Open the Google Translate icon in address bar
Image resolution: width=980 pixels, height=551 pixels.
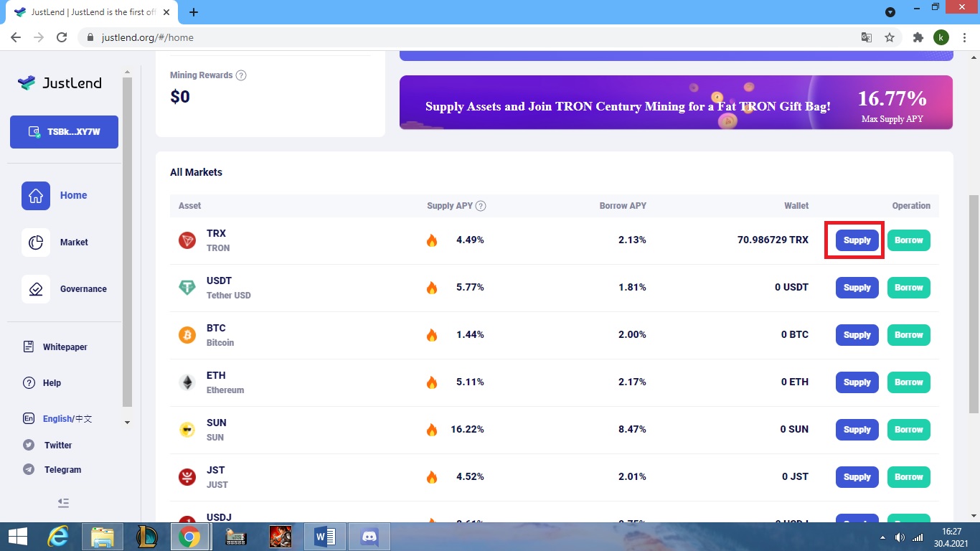[867, 37]
